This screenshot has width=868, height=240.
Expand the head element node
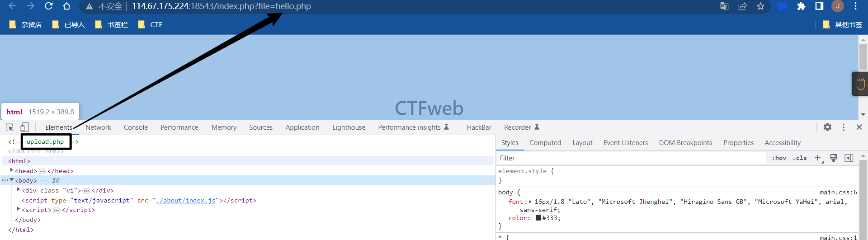point(12,170)
